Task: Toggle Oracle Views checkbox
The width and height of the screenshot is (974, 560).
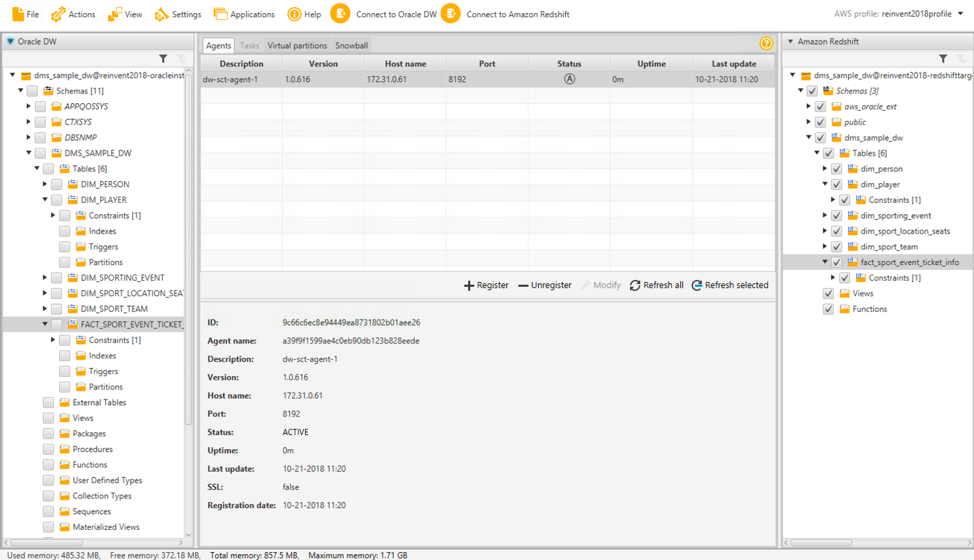Action: (48, 418)
